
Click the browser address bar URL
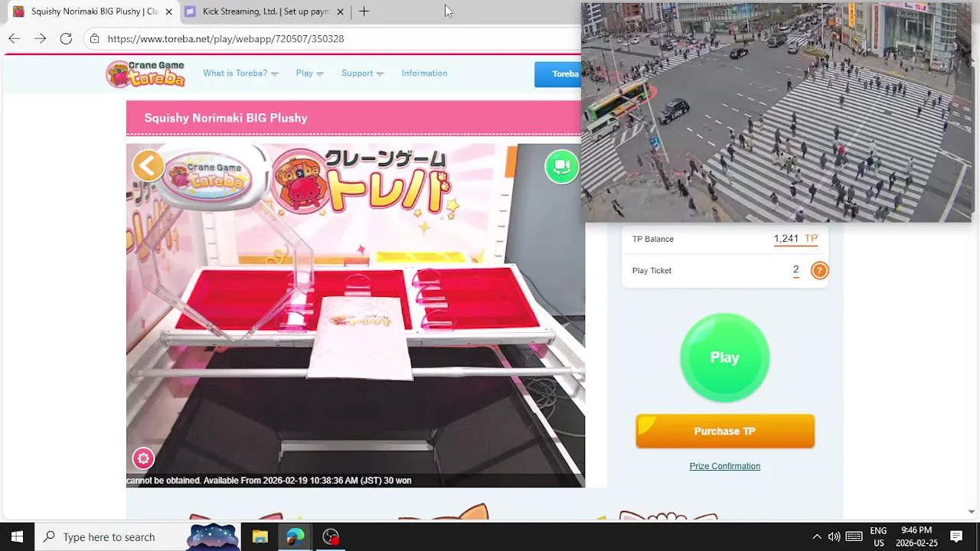226,38
